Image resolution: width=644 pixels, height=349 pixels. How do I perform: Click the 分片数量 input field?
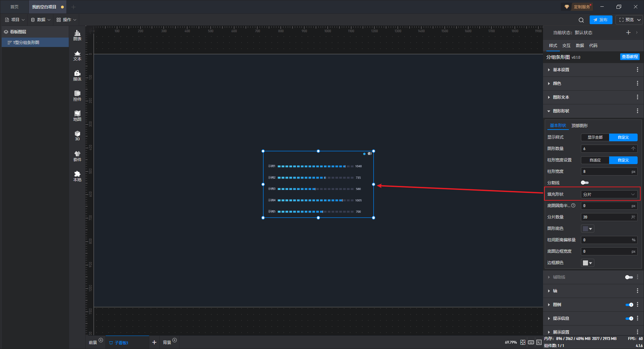click(x=609, y=217)
